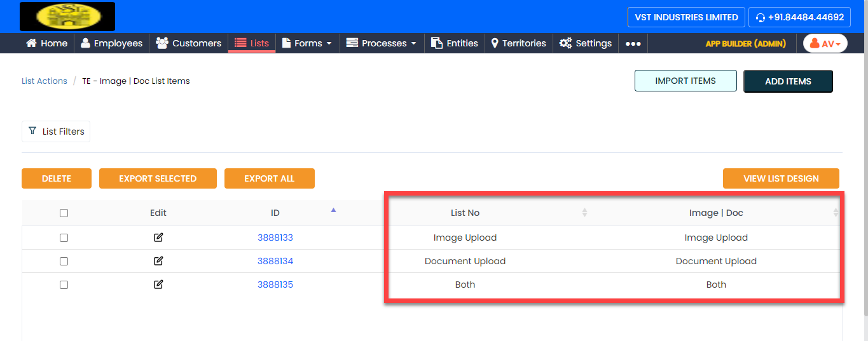Click the three-dots more menu icon
The height and width of the screenshot is (341, 868).
[633, 43]
